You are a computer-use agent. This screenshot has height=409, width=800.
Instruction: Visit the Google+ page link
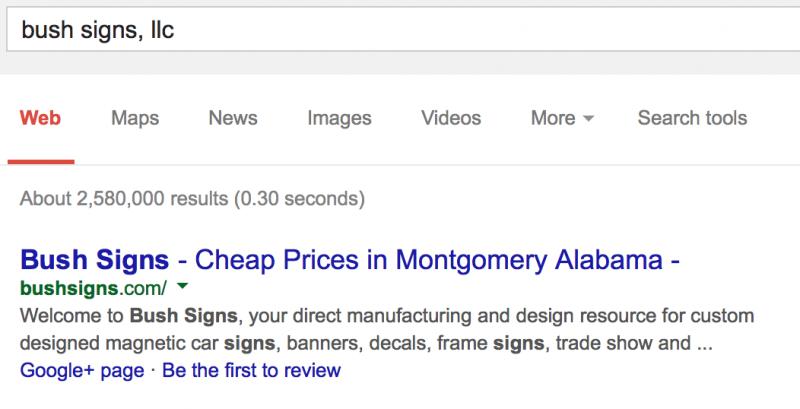(82, 370)
